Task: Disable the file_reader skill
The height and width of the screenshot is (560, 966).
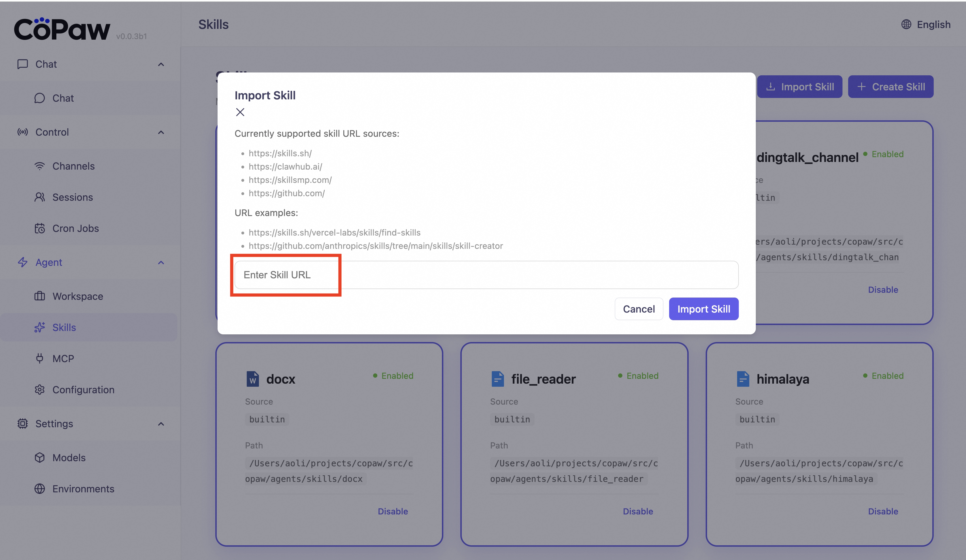Action: (x=637, y=511)
